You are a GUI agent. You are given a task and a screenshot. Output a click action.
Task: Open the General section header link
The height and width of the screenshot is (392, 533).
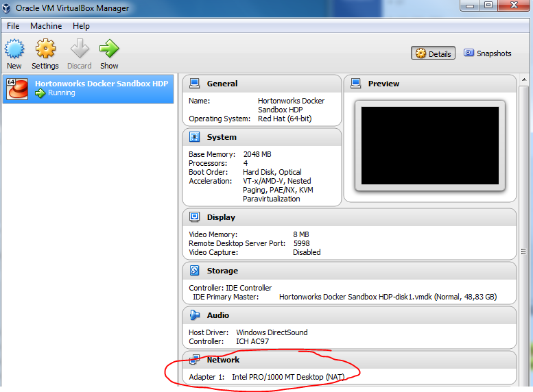click(x=222, y=84)
